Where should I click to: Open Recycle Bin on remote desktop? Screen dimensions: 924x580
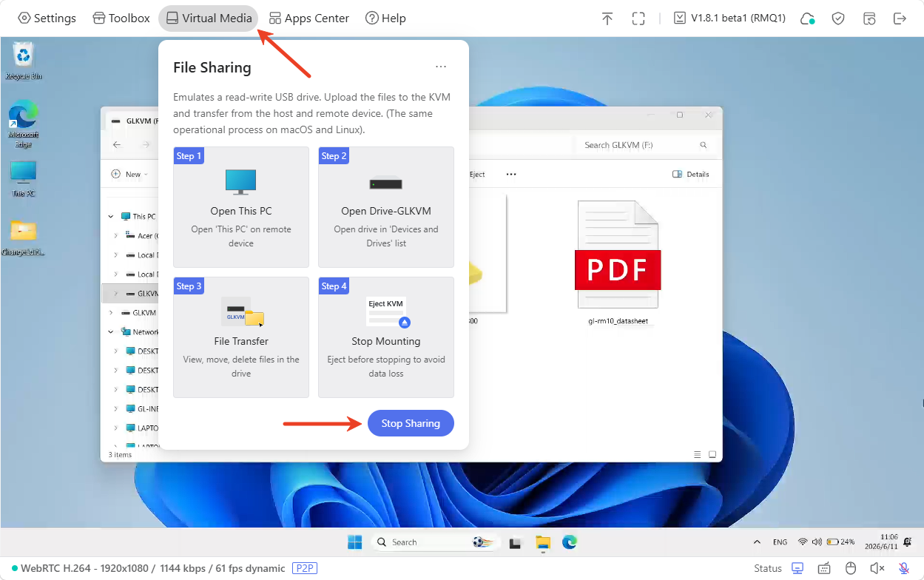pos(24,61)
